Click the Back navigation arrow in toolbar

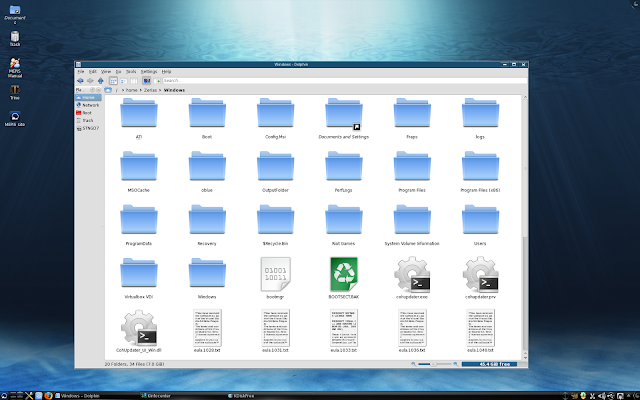pyautogui.click(x=79, y=80)
